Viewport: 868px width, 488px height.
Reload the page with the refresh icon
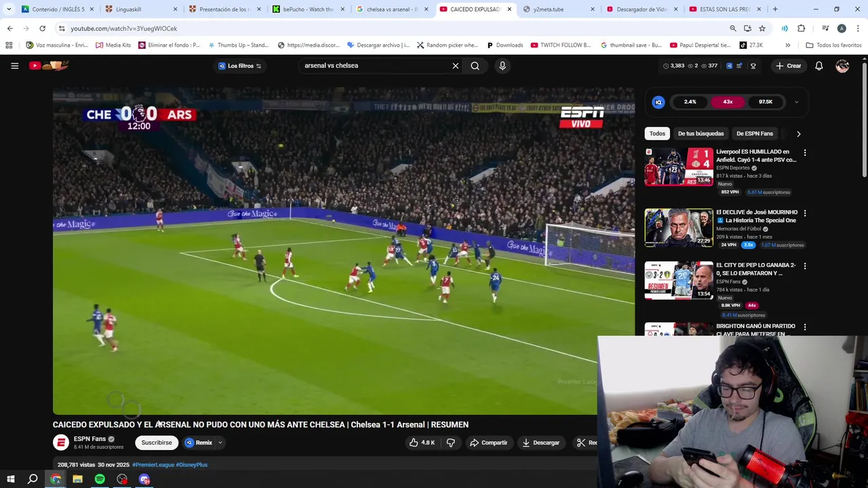coord(42,28)
